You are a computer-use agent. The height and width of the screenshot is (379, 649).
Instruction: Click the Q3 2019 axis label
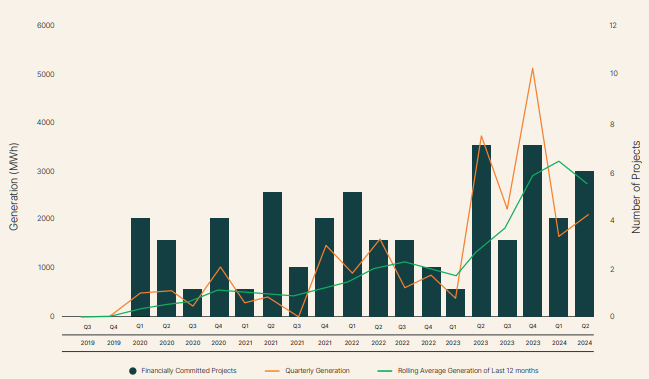[87, 335]
